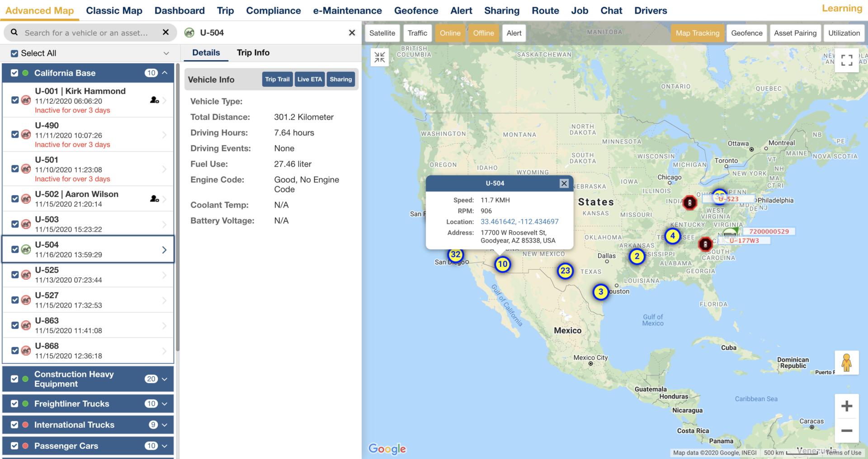Expand the Passenger Cars group

click(x=165, y=446)
